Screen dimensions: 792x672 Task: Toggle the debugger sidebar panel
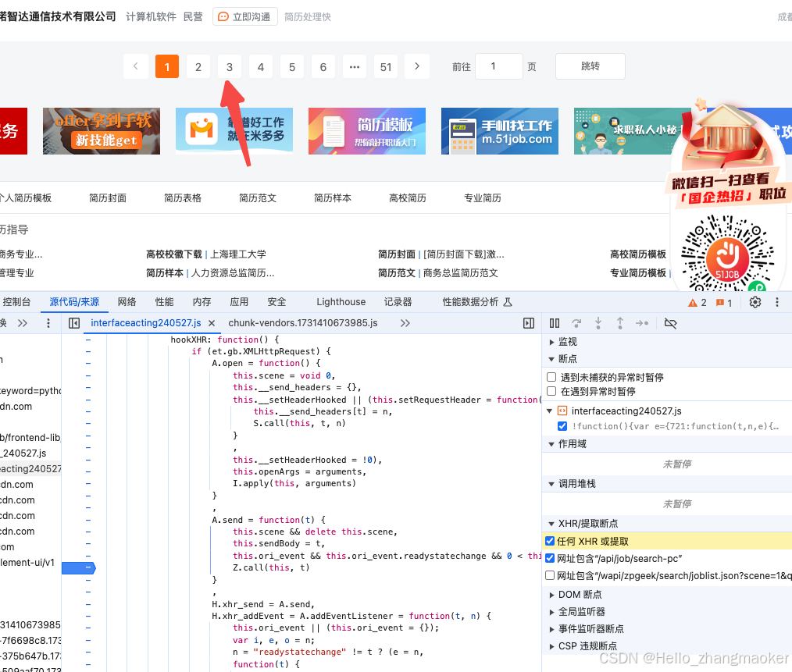click(x=528, y=323)
